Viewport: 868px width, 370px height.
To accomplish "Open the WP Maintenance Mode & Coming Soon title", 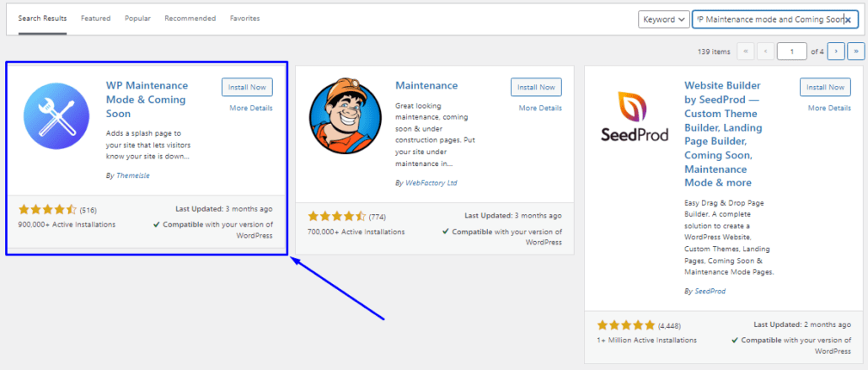I will click(x=147, y=99).
